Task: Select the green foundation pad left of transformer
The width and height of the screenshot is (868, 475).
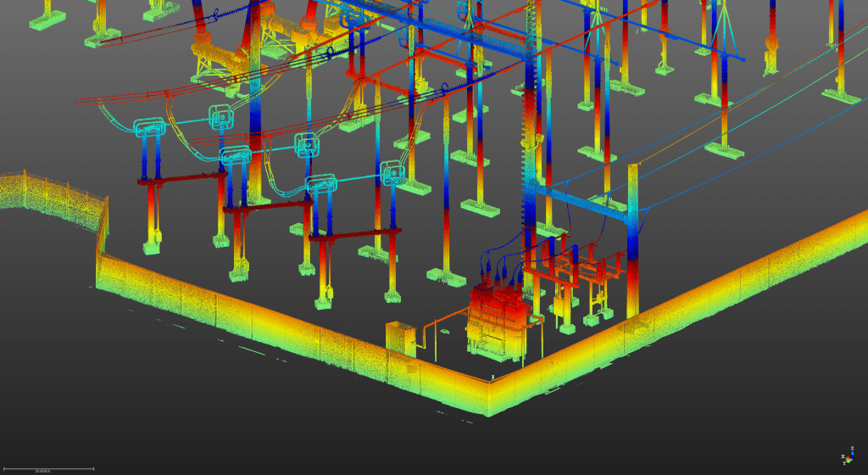Action: (445, 275)
